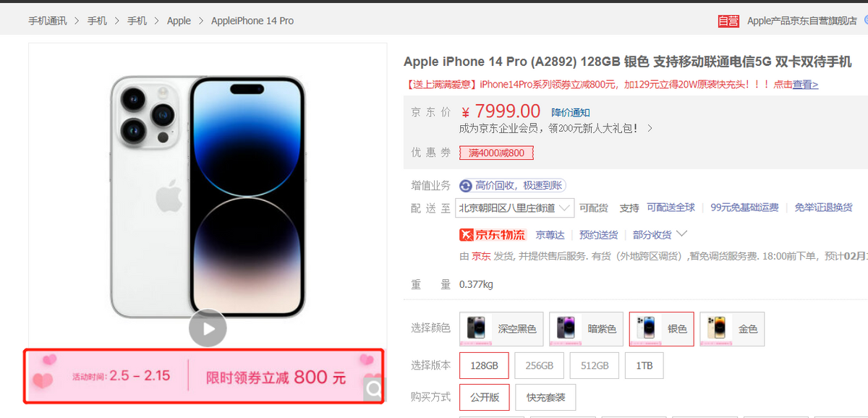
Task: Open the 手机通讯 breadcrumb category
Action: pyautogui.click(x=48, y=21)
